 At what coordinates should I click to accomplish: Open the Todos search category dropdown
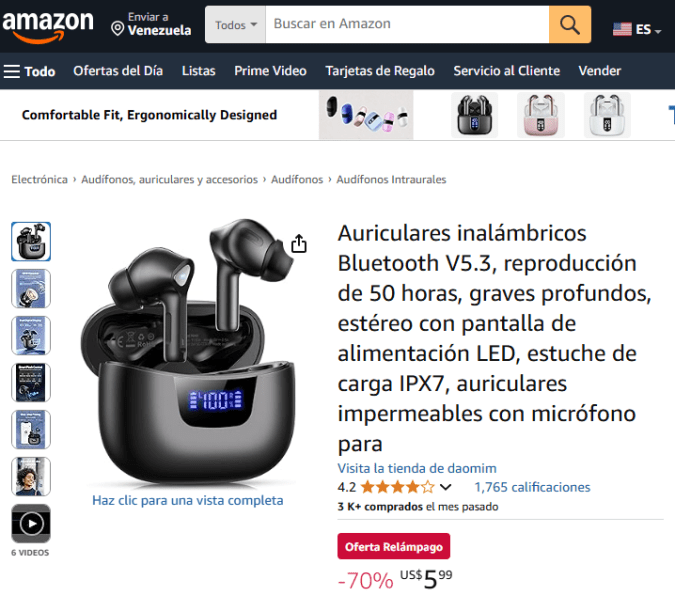pyautogui.click(x=235, y=25)
